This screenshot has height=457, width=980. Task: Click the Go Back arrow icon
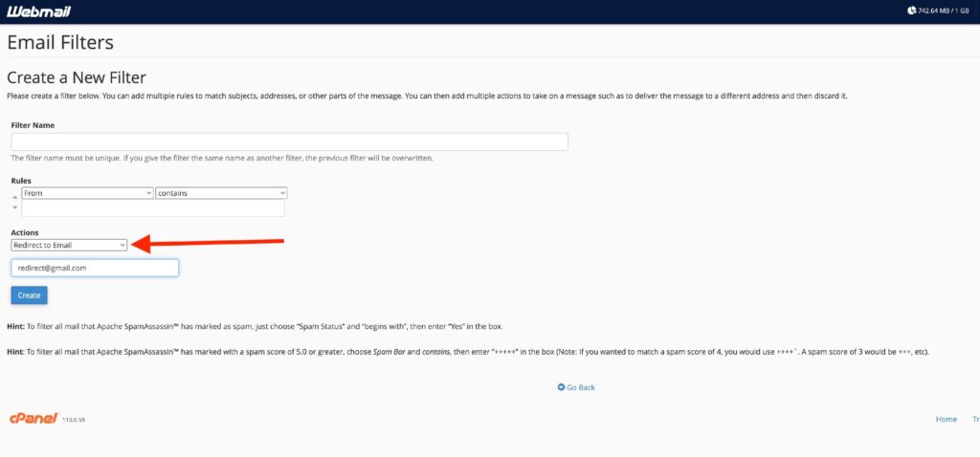pyautogui.click(x=561, y=387)
